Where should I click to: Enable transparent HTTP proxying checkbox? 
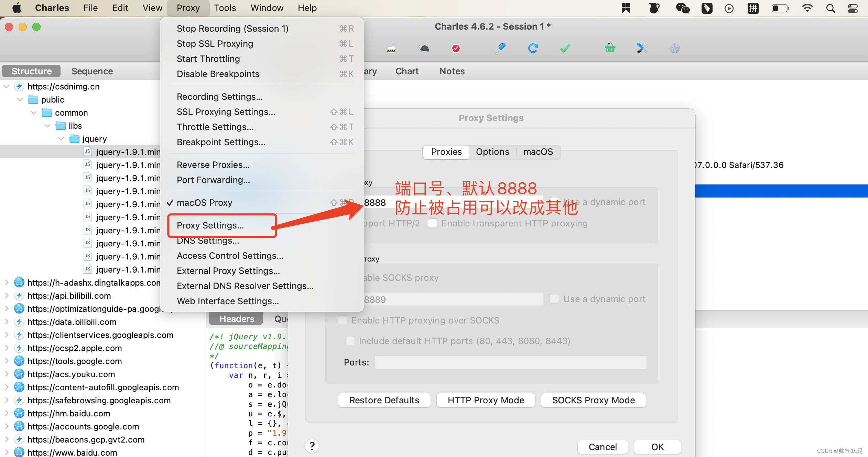pos(433,223)
